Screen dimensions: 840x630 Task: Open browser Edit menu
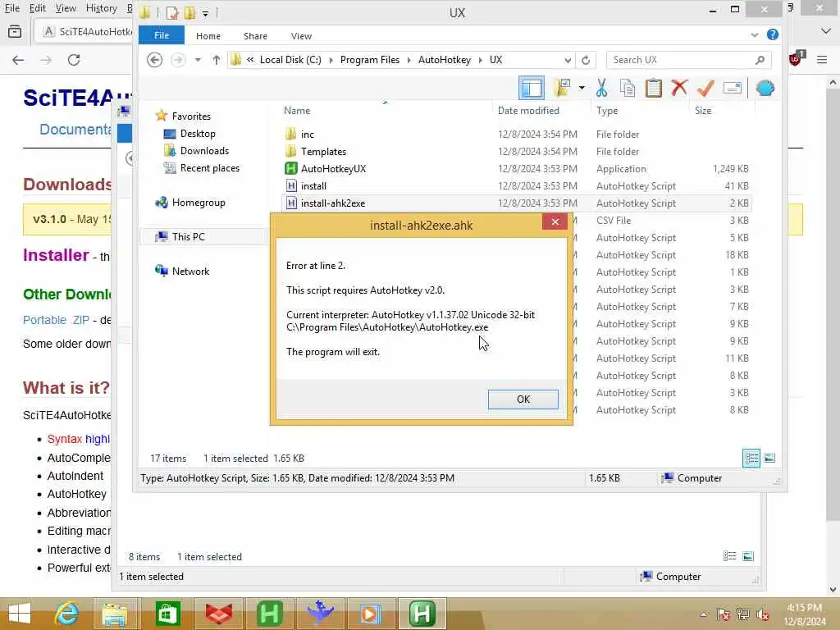point(37,8)
